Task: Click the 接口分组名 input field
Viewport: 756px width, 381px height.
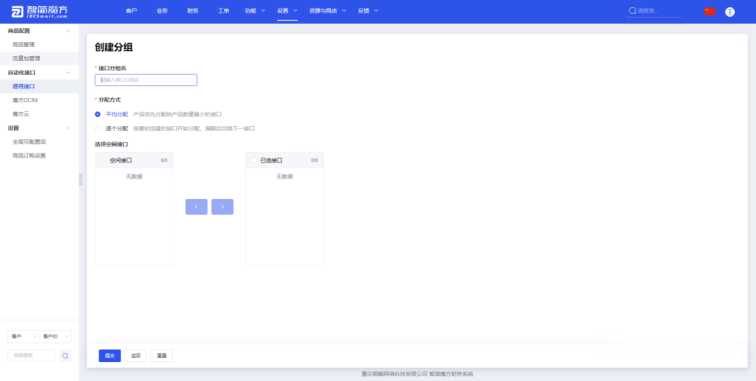Action: [146, 80]
